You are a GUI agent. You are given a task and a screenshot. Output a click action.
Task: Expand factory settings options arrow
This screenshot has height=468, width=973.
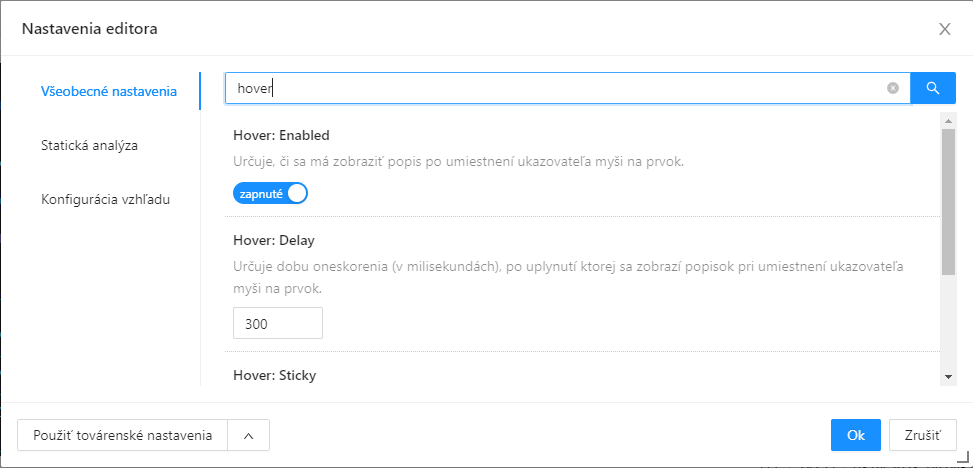[249, 436]
